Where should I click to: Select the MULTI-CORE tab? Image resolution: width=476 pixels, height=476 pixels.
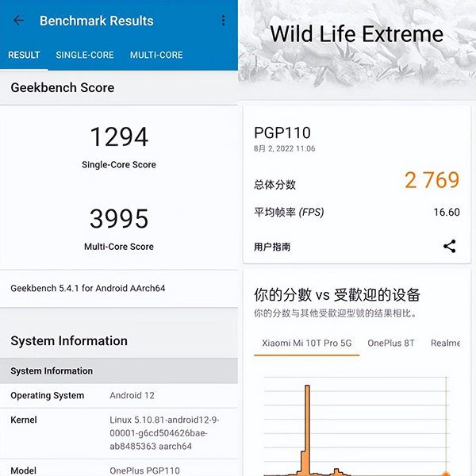(x=156, y=55)
